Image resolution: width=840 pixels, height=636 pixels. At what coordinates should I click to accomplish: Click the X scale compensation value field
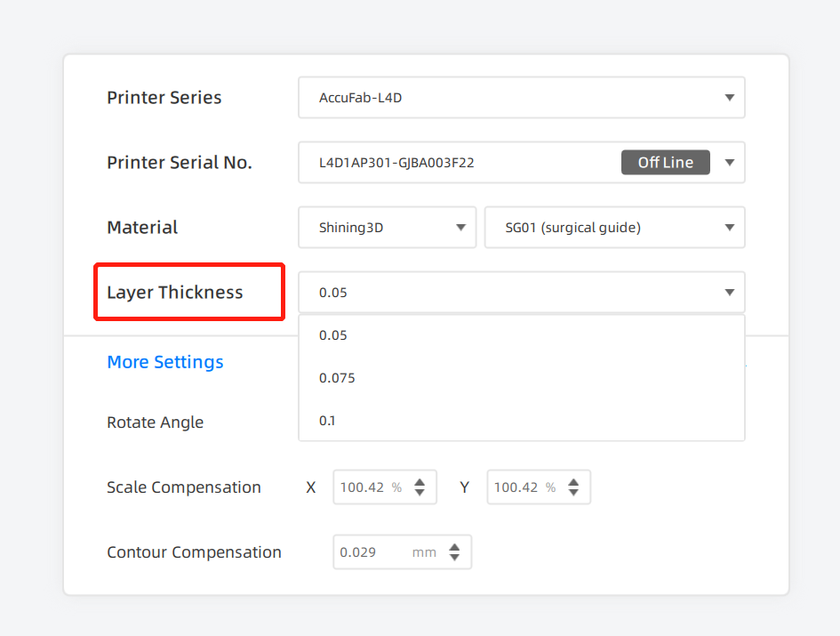[385, 487]
